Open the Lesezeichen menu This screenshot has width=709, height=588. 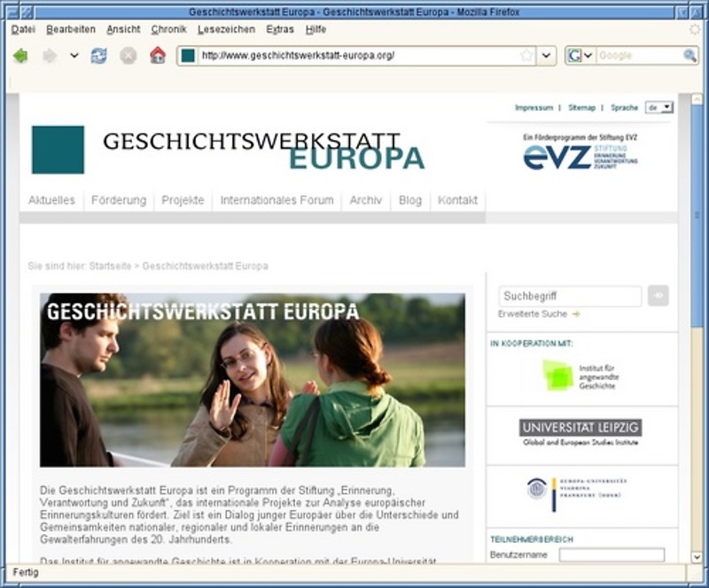point(227,29)
